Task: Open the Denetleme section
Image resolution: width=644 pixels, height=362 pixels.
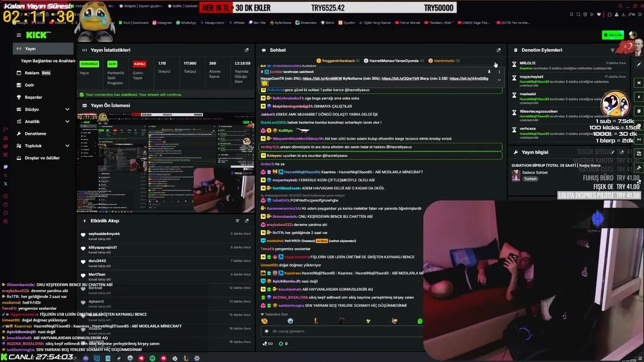Action: click(43, 133)
